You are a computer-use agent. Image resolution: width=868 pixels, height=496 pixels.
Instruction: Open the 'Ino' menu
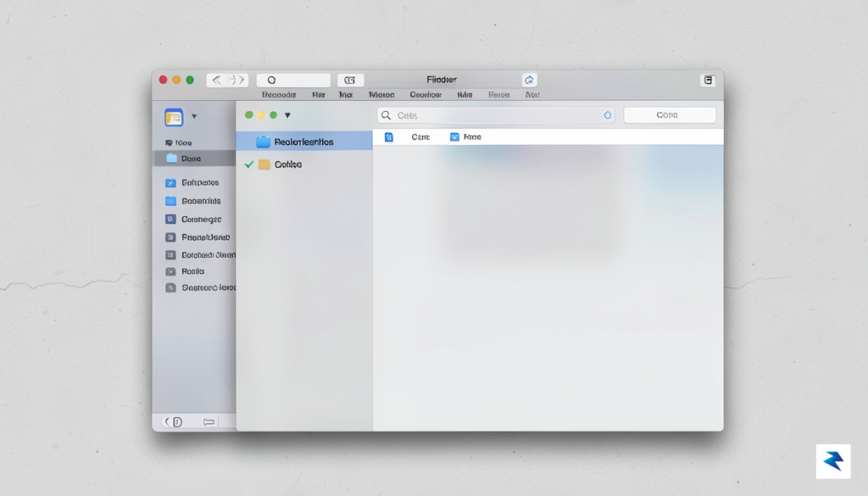[x=346, y=95]
